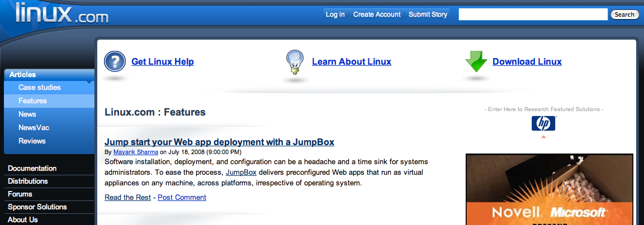
Task: Select Case studies in sidebar
Action: (x=49, y=87)
